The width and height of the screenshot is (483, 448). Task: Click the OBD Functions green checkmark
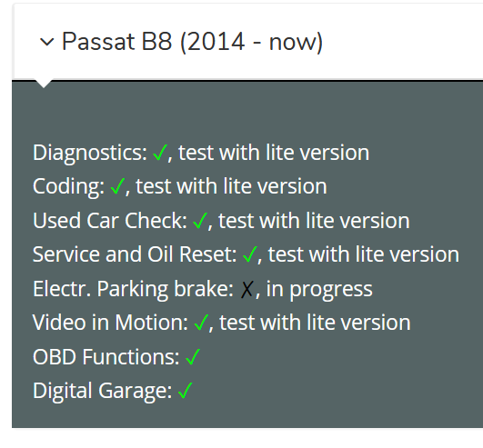tap(193, 357)
